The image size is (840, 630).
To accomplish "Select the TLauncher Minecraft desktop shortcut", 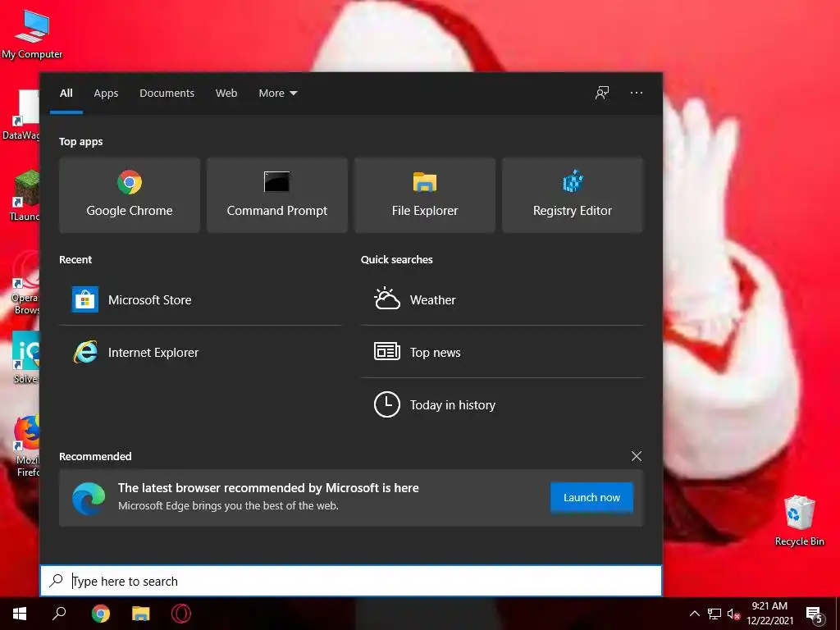I will coord(25,195).
